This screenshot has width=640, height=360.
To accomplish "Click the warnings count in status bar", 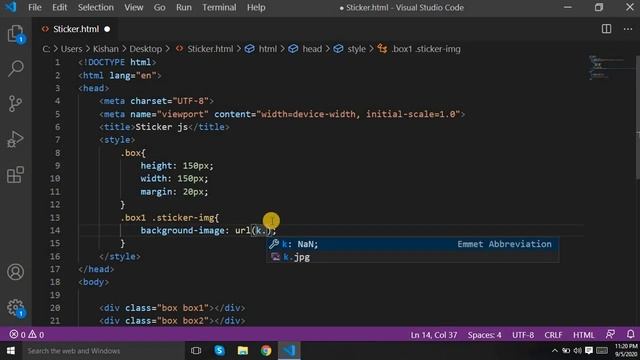I will click(x=36, y=335).
